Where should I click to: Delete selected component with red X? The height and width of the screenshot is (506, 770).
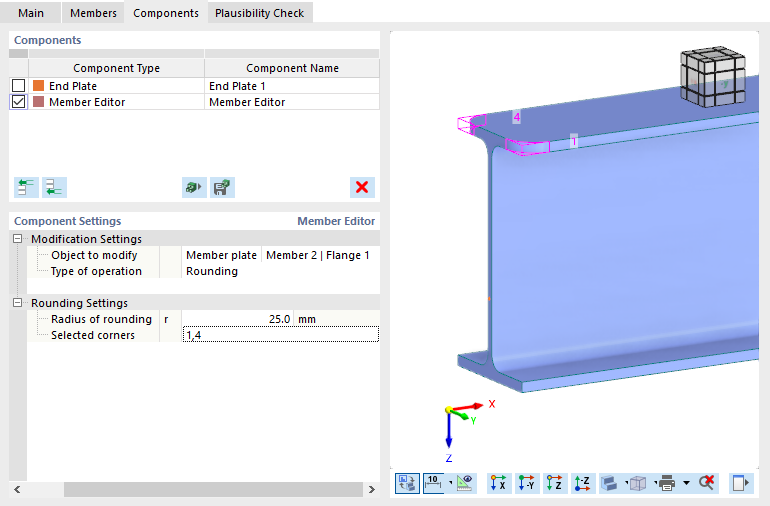(362, 188)
